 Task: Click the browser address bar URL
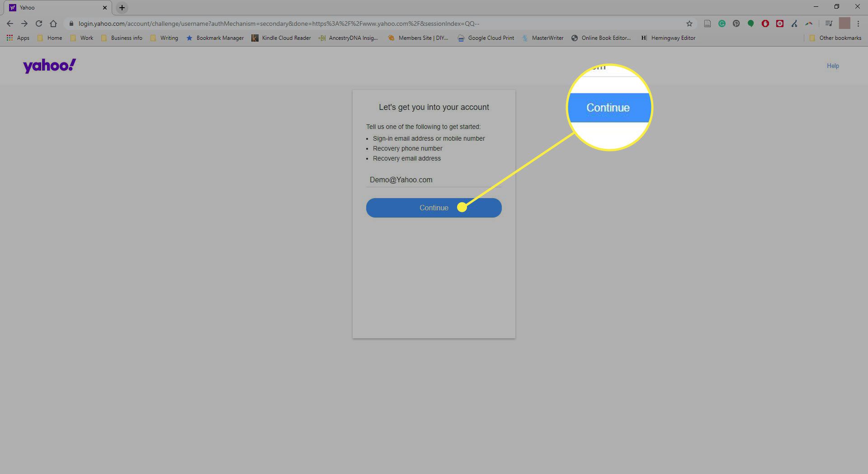click(x=279, y=24)
